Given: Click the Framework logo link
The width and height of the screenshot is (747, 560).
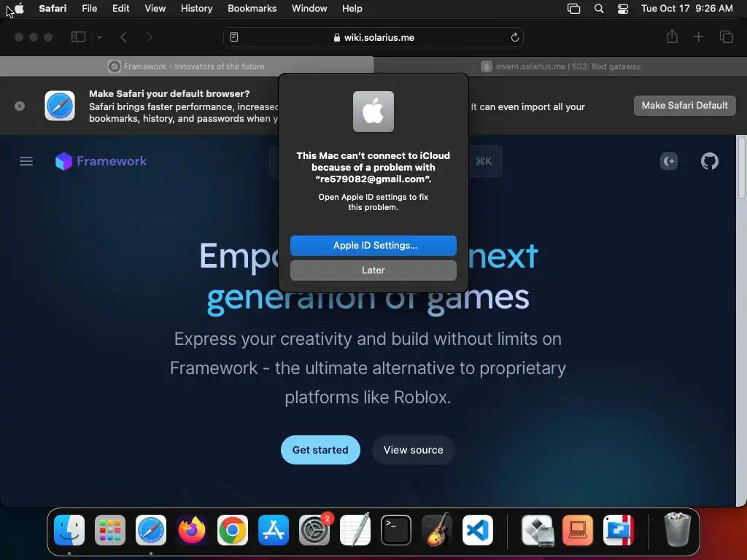Looking at the screenshot, I should click(101, 161).
